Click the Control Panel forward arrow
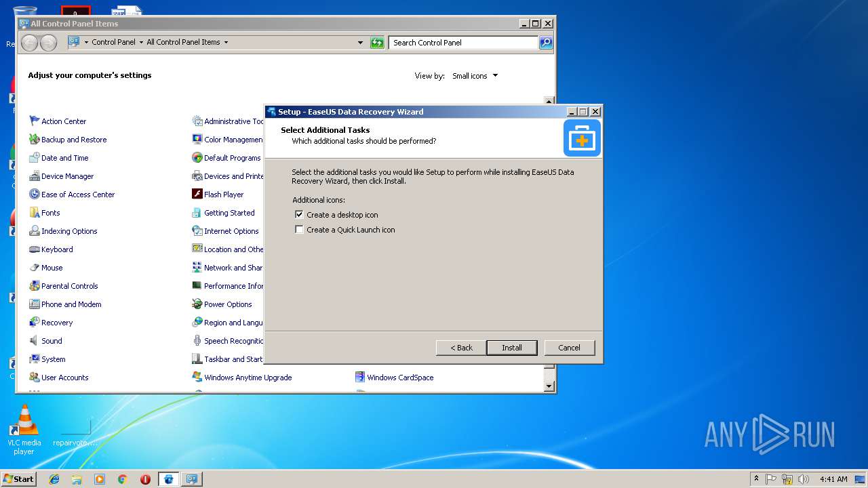 (48, 43)
